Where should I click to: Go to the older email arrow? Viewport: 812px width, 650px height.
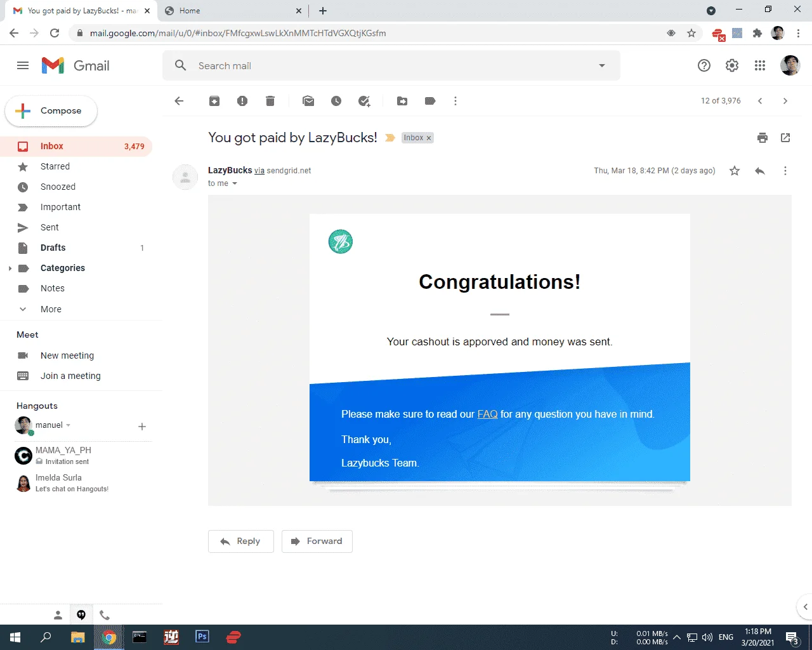click(785, 101)
